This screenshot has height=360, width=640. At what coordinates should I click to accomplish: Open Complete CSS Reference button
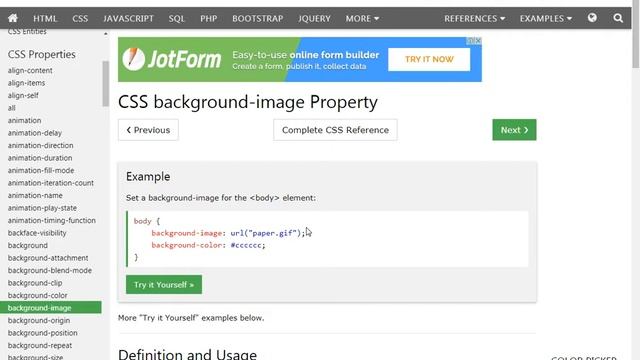(x=335, y=130)
